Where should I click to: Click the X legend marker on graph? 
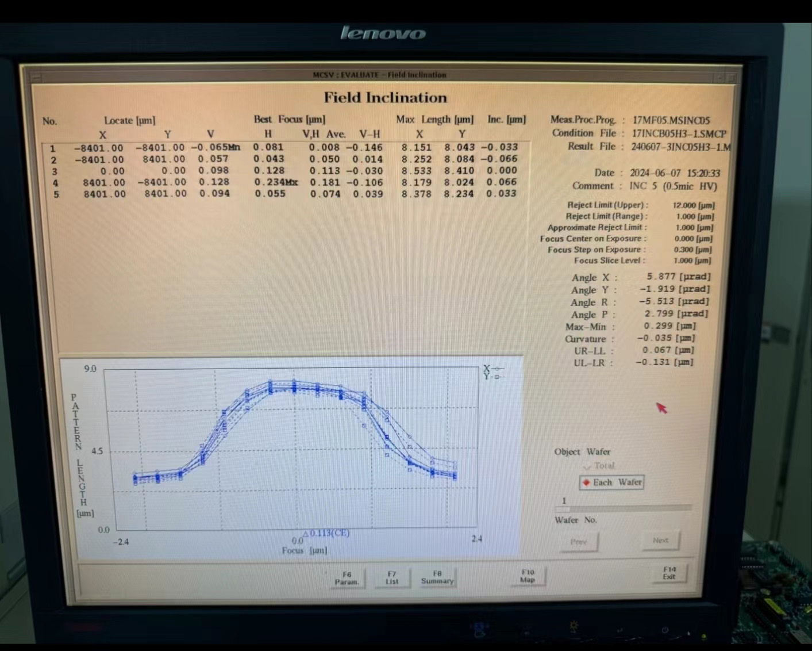498,369
